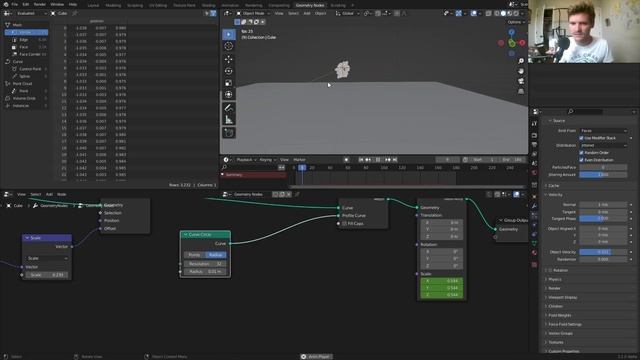Select the Scale tool in viewport
The width and height of the screenshot is (640, 360).
[x=229, y=83]
